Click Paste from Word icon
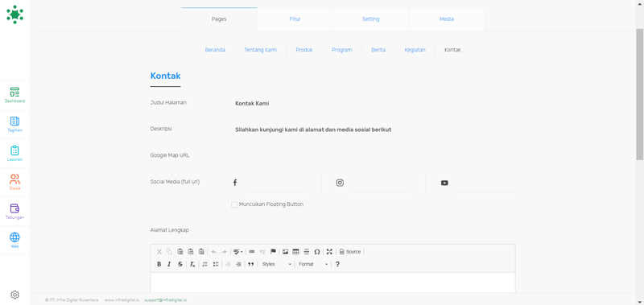Screen dimensions: 644x305 click(x=201, y=252)
